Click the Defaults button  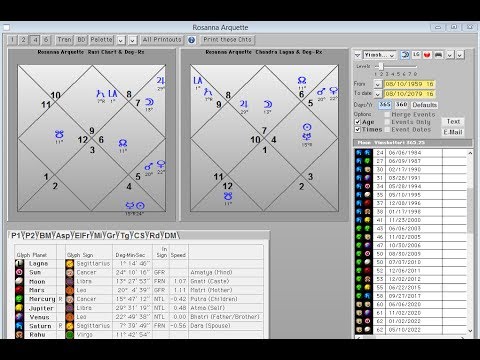[x=424, y=105]
